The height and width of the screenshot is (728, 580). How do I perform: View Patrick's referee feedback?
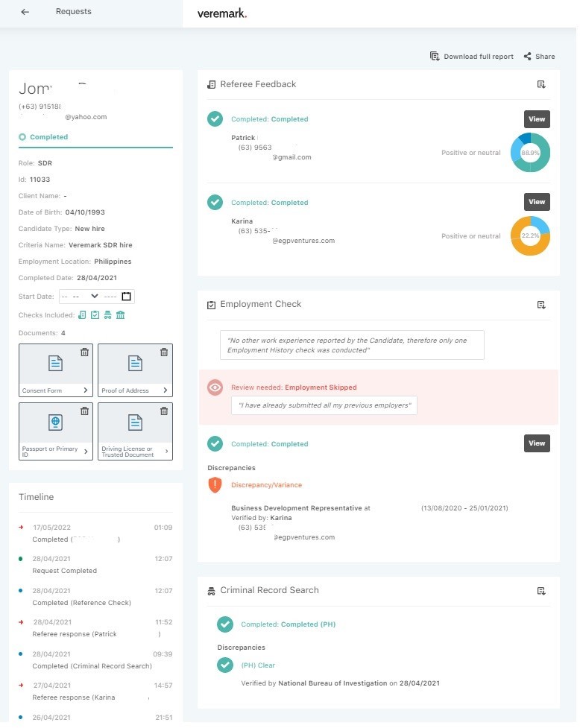pos(536,118)
